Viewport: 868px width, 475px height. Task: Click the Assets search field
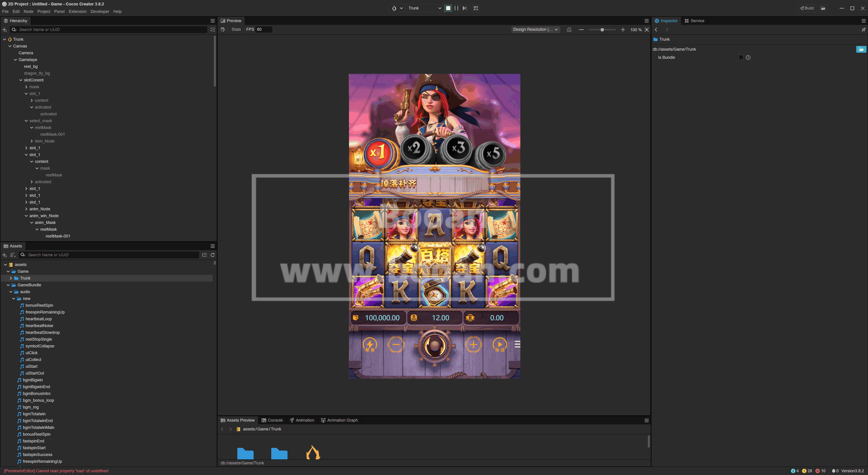[109, 255]
